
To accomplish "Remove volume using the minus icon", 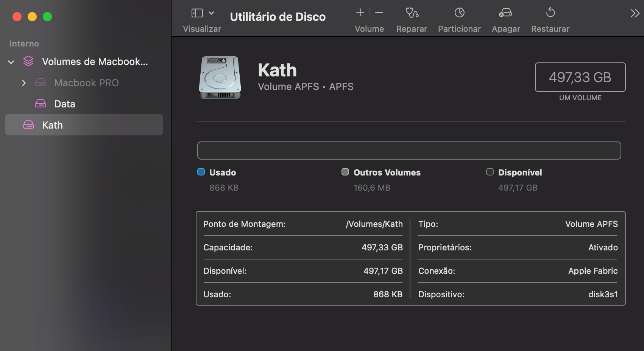I will 379,13.
